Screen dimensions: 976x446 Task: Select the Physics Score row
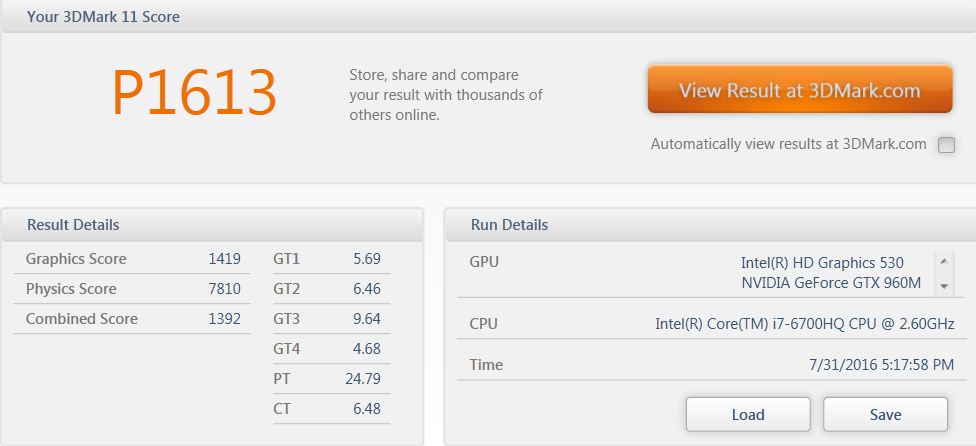pyautogui.click(x=132, y=289)
